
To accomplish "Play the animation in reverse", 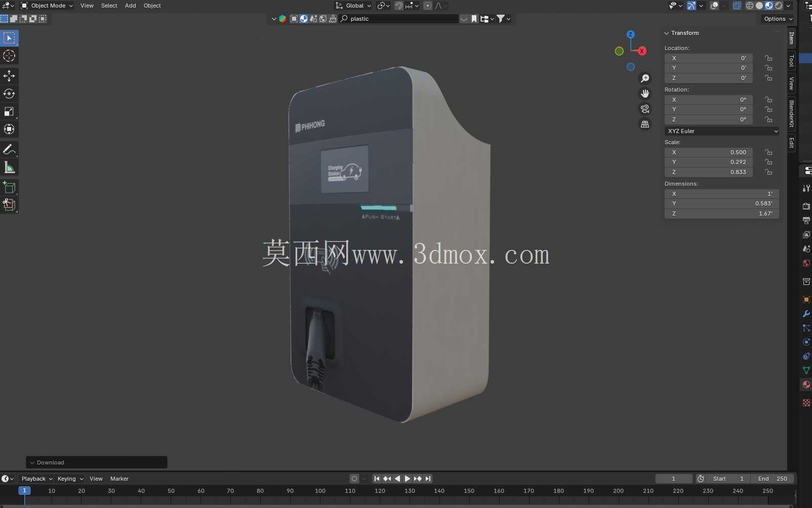I will [x=397, y=479].
